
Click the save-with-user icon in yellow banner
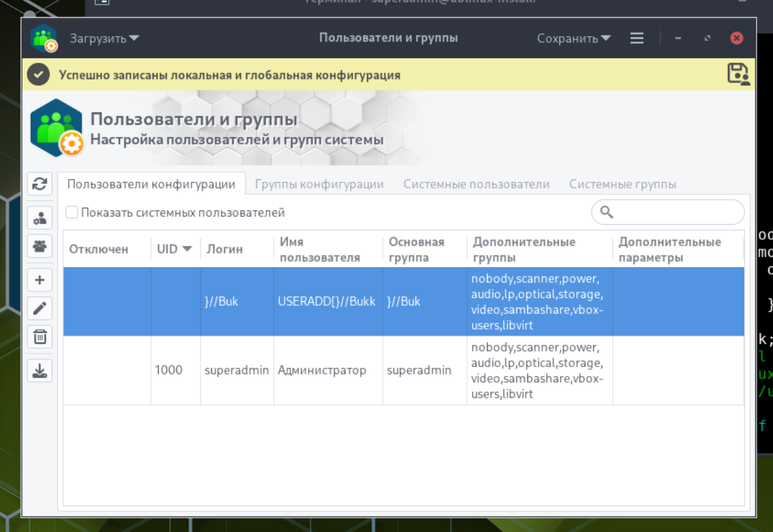click(x=738, y=74)
